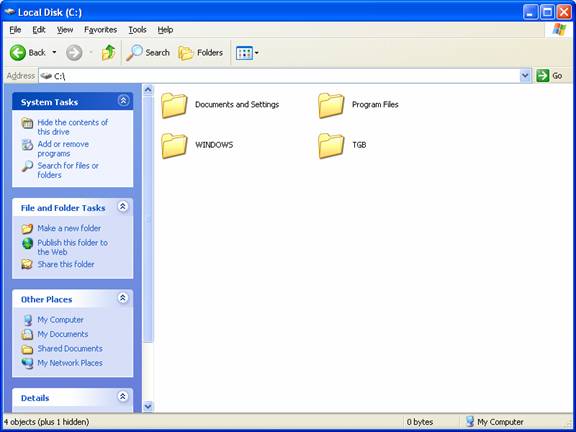576x432 pixels.
Task: Click the Shared Documents folder icon
Action: click(x=27, y=349)
